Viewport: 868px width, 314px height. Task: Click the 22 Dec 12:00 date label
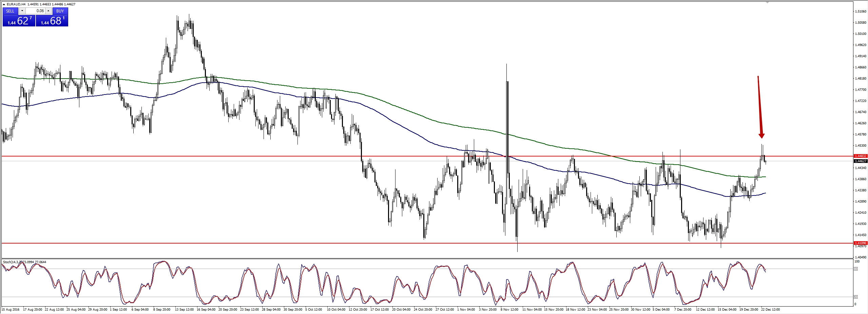(x=770, y=310)
